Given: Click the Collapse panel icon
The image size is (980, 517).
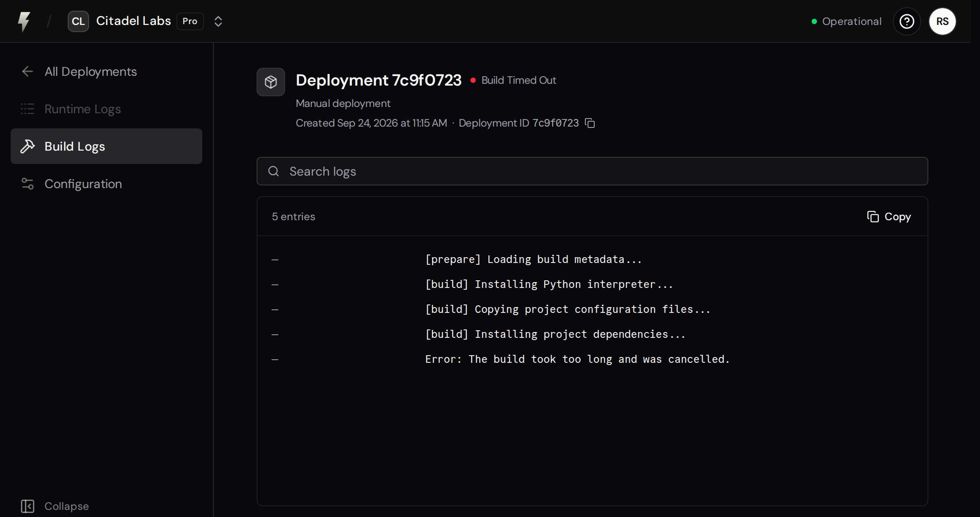Looking at the screenshot, I should coord(28,506).
